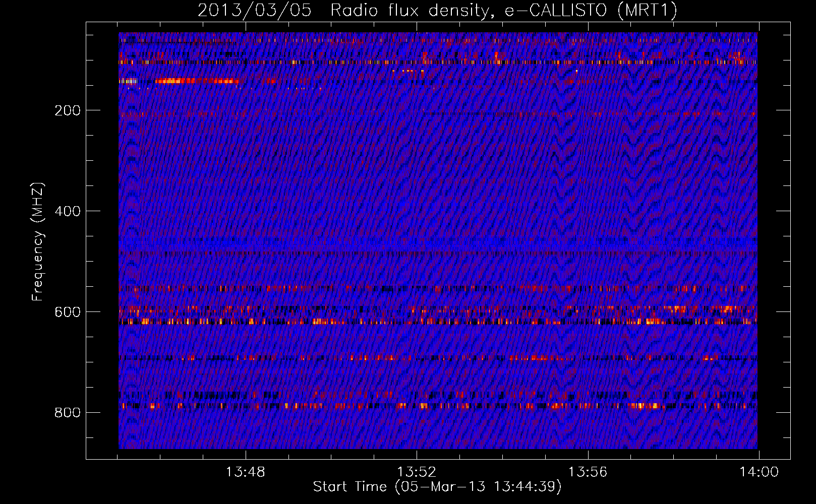Click the bright yellow burst in the top-left of the spectrogram
Image resolution: width=816 pixels, height=504 pixels.
point(197,81)
